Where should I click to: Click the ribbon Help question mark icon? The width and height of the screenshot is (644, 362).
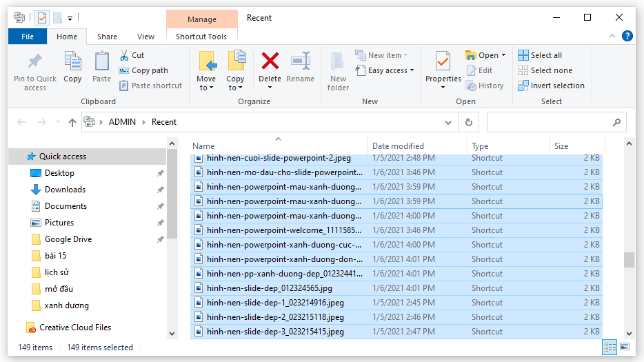point(627,37)
